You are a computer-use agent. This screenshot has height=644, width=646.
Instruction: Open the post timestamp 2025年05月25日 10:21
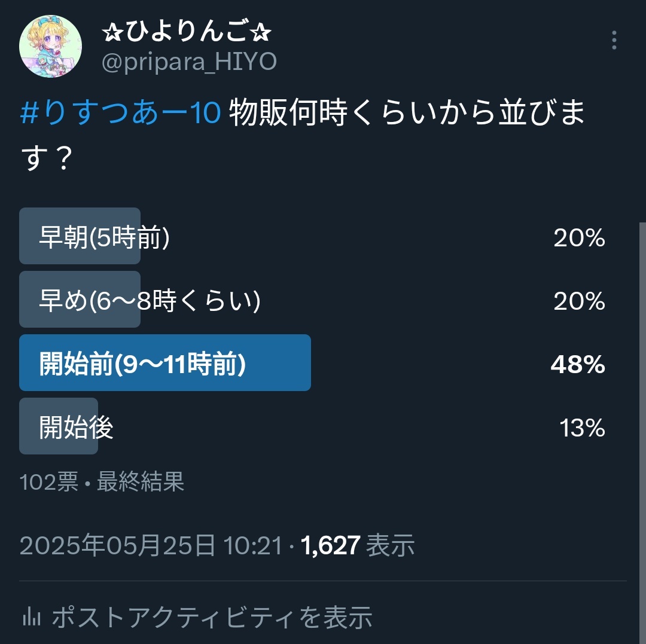coord(151,545)
